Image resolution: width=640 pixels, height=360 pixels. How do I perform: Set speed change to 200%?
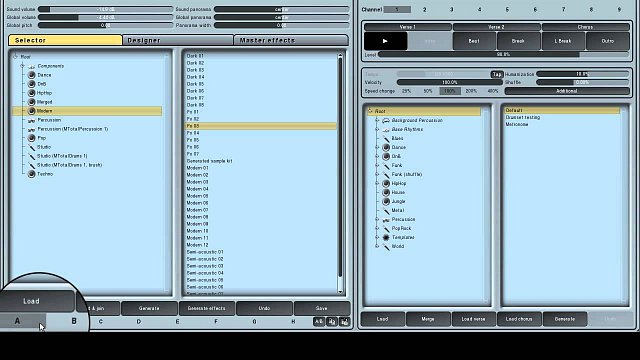471,91
